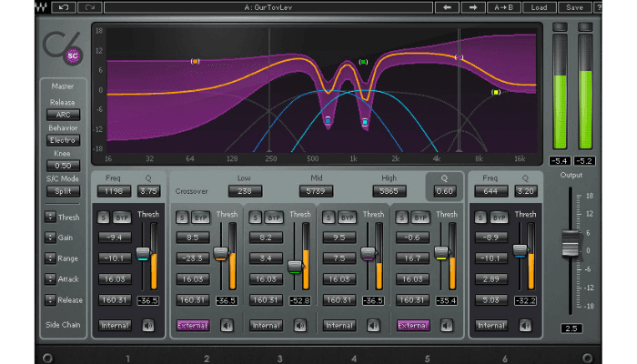This screenshot has height=364, width=637.
Task: Audition the band 3 sidechain via its speaker icon
Action: tap(300, 326)
